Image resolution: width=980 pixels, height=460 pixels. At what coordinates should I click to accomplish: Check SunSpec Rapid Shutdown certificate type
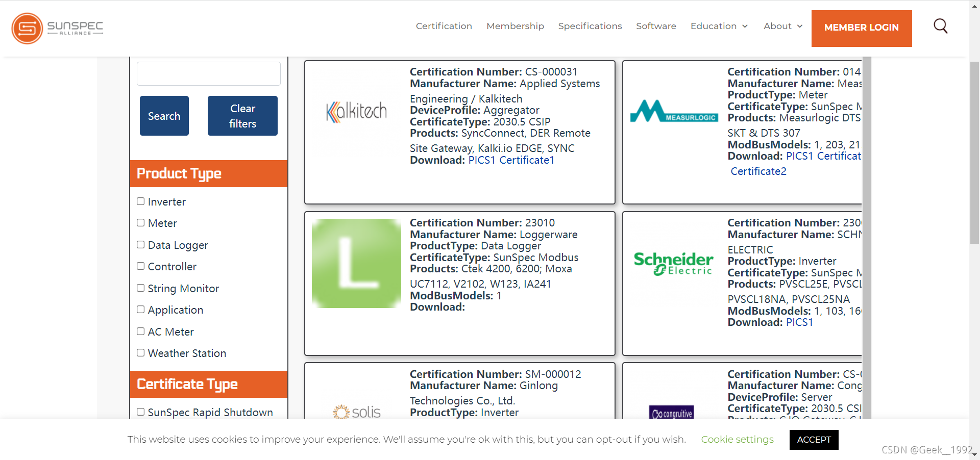(x=140, y=412)
